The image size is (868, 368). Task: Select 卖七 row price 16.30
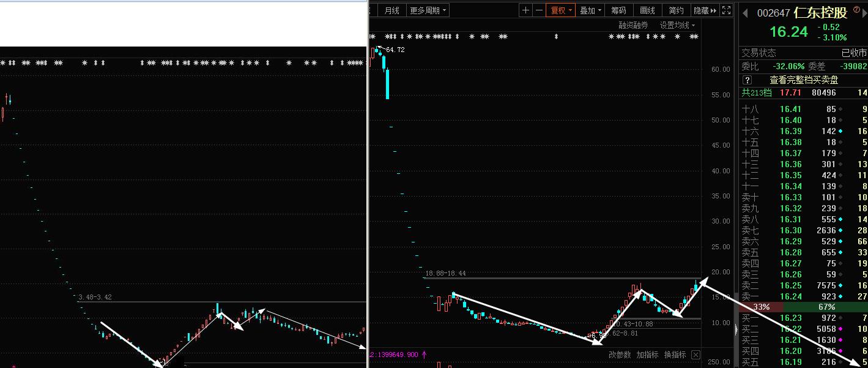click(790, 230)
